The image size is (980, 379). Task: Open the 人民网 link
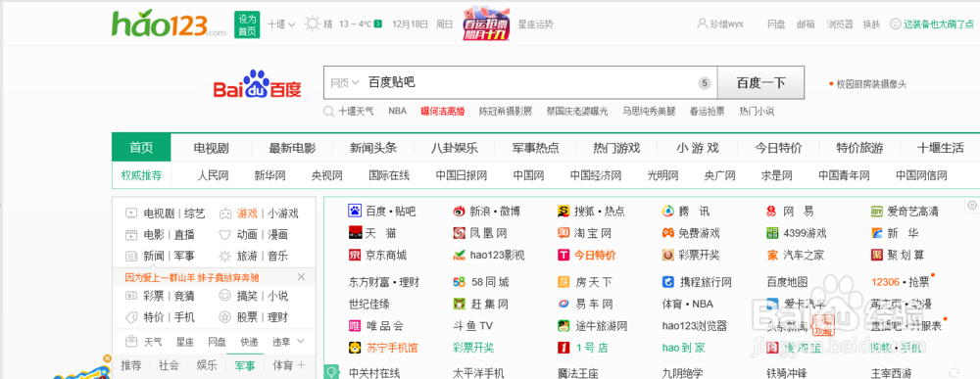pyautogui.click(x=213, y=175)
